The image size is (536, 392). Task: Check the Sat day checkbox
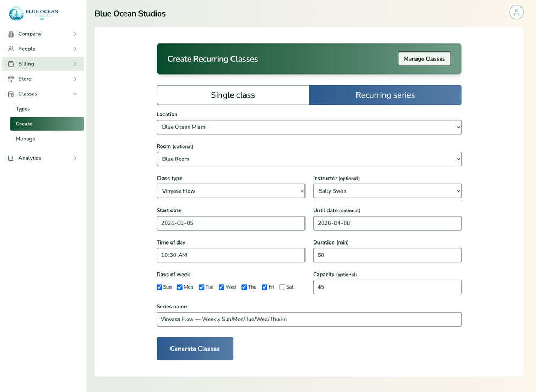tap(282, 287)
